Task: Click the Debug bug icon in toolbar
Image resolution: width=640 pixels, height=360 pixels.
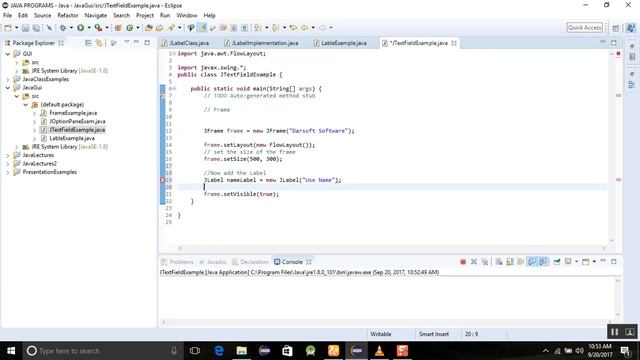Action: pos(63,28)
